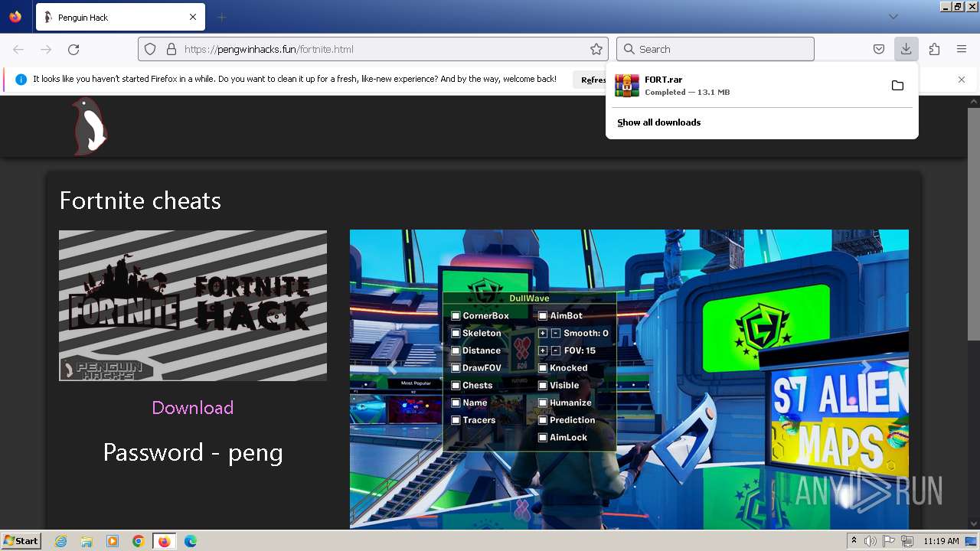
Task: Click the 11:19 AM clock
Action: [x=941, y=541]
